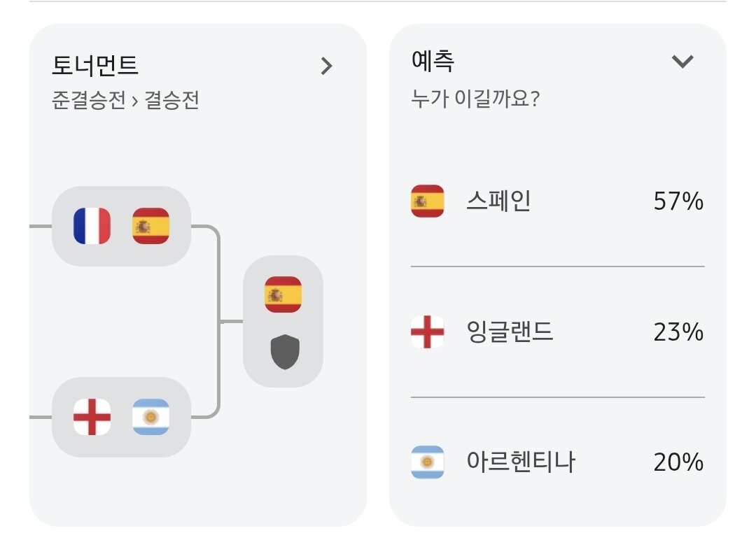Select the 준결승전 breadcrumb label
This screenshot has height=540, width=756.
click(x=89, y=100)
